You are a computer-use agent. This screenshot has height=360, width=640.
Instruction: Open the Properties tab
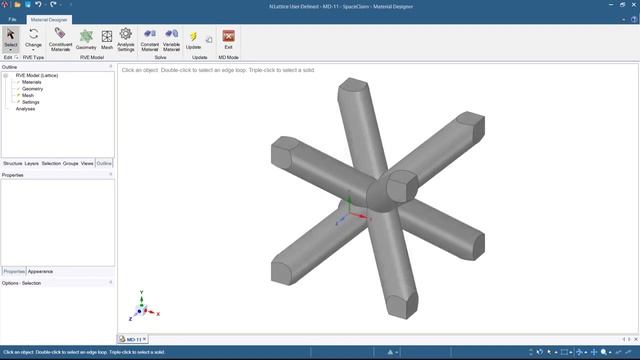(14, 271)
